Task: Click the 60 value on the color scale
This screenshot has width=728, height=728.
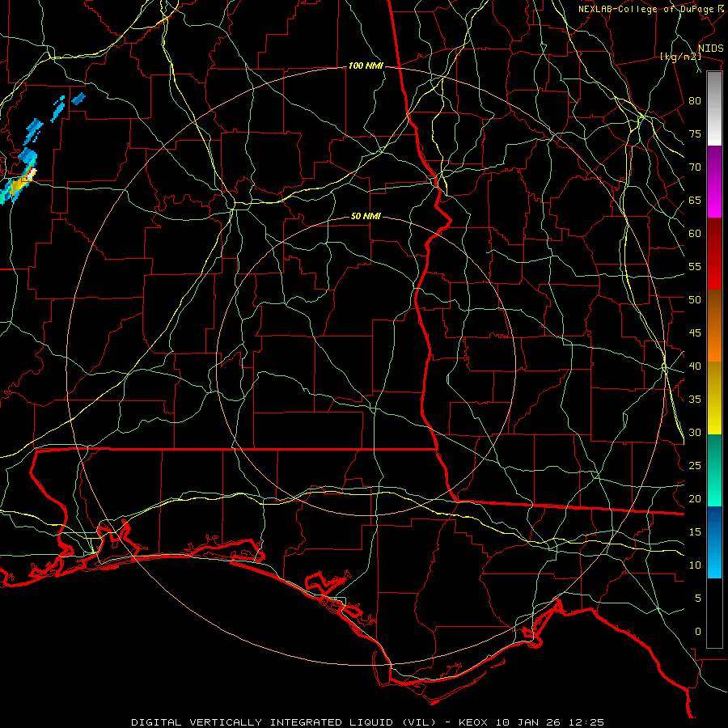Action: 695,234
